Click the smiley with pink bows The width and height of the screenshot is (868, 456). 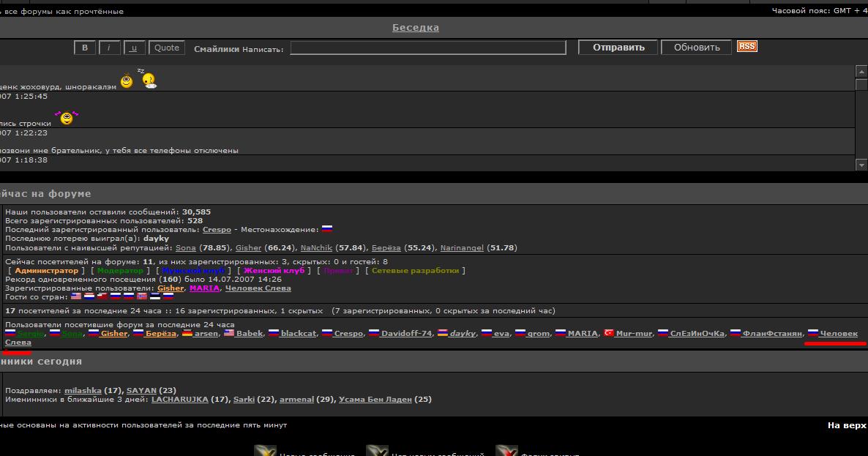(67, 117)
